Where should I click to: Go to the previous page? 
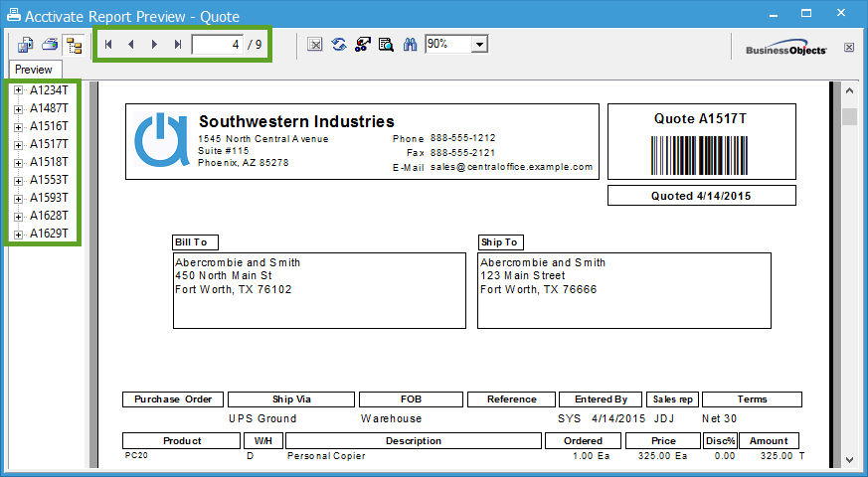pos(131,45)
